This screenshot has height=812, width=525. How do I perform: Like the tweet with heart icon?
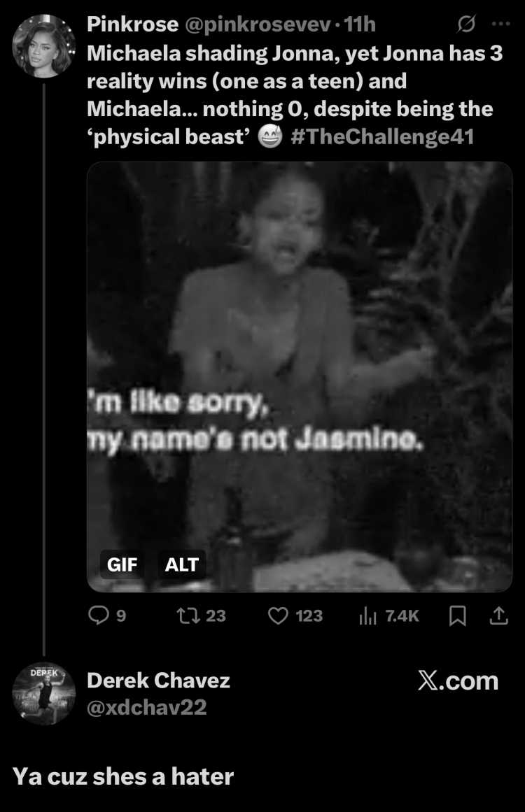point(295,615)
